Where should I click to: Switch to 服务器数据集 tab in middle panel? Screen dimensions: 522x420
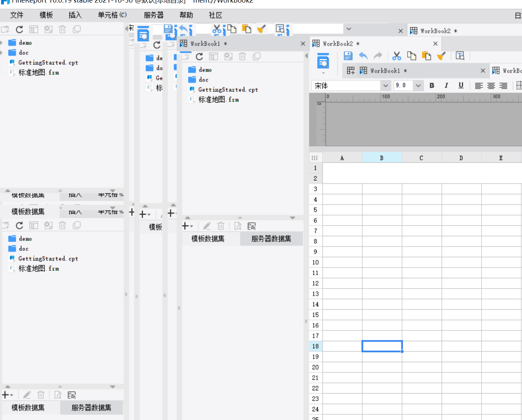pos(271,239)
